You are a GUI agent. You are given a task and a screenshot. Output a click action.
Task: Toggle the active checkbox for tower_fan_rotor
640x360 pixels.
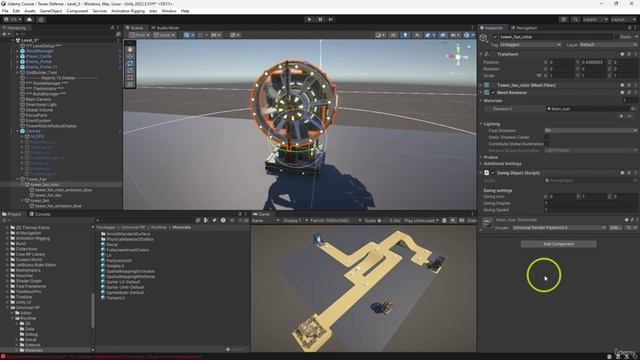[x=495, y=37]
